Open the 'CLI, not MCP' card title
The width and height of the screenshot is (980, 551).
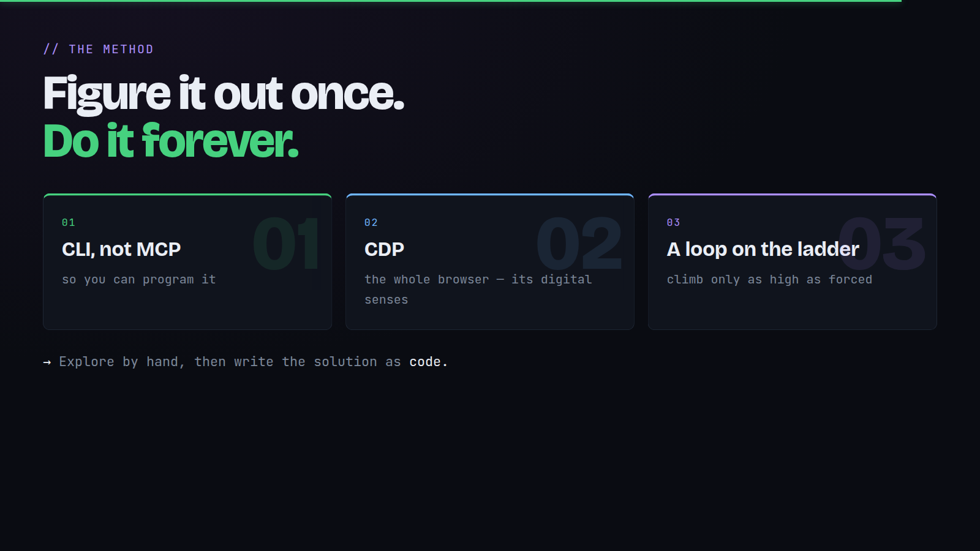tap(121, 249)
